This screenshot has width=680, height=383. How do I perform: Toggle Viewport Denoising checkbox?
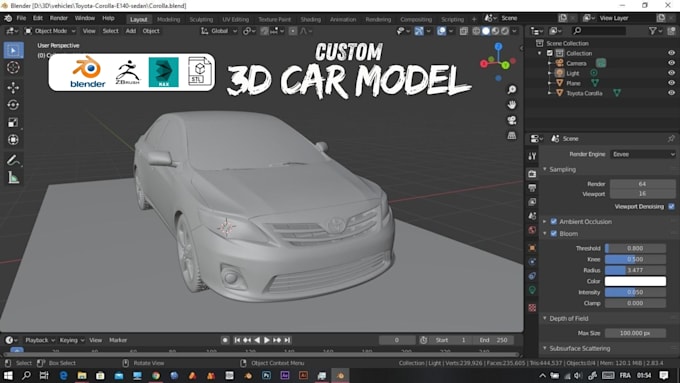point(671,207)
